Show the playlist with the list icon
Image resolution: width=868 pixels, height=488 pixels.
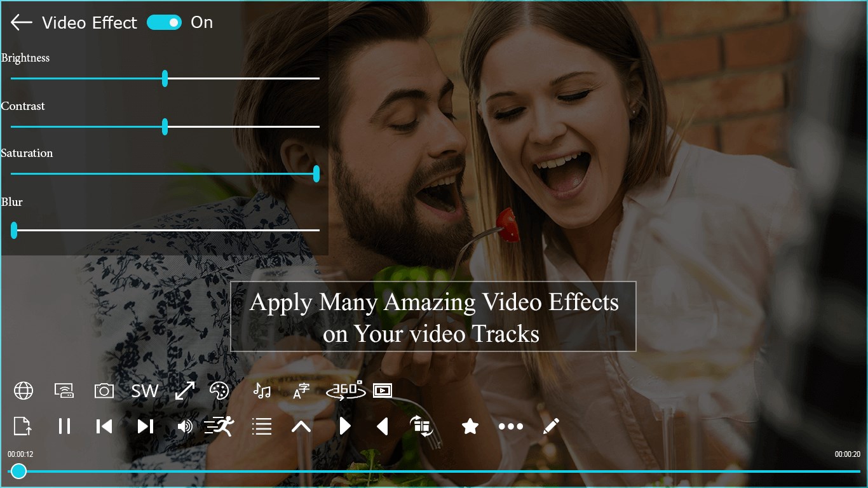pos(262,426)
